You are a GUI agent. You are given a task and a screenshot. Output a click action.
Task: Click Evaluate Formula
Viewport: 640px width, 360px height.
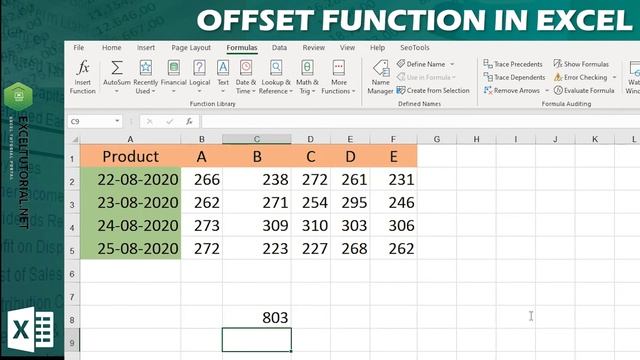584,90
